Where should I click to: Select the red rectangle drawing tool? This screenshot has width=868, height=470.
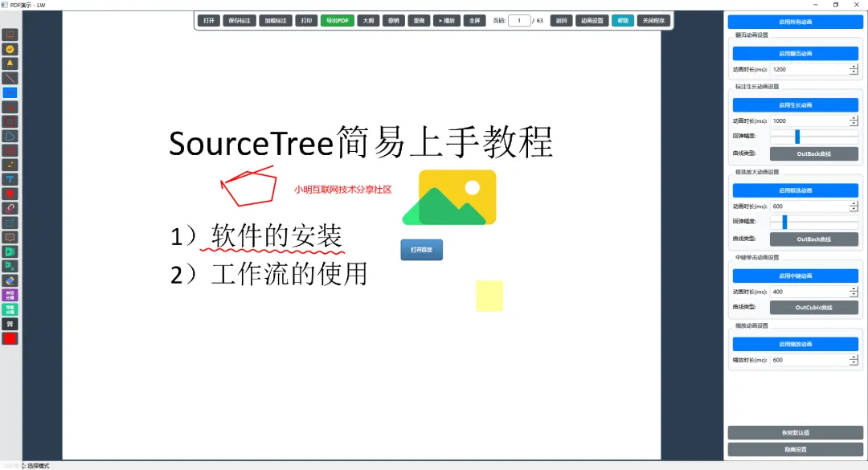(x=10, y=122)
